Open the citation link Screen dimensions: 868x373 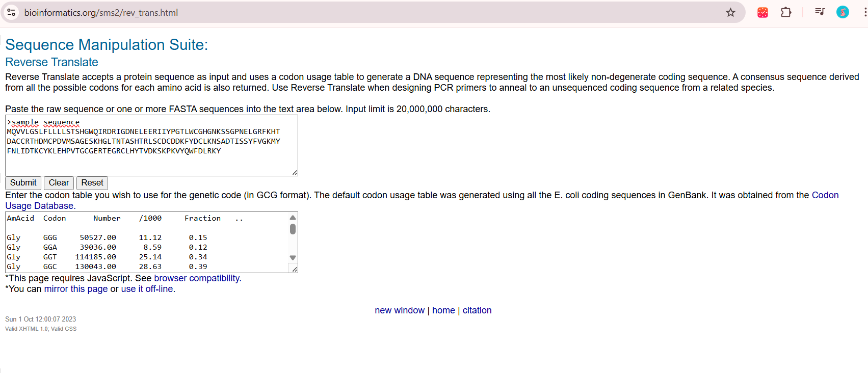[477, 310]
